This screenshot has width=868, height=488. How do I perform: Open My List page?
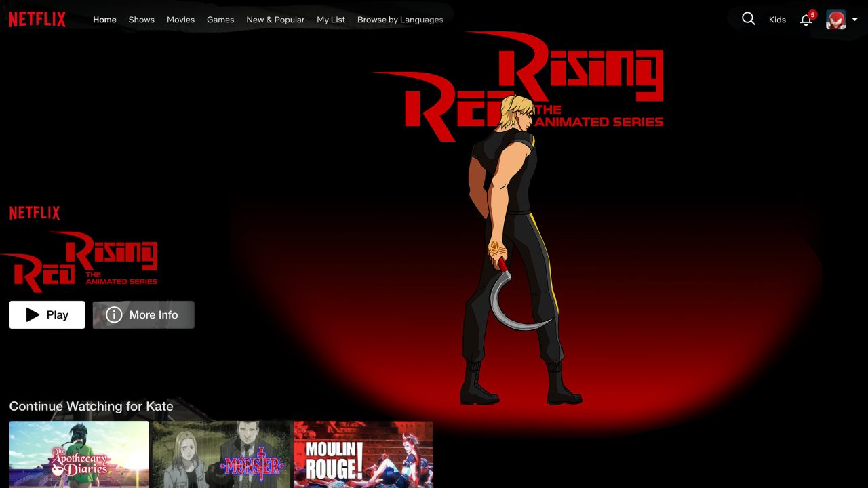pyautogui.click(x=331, y=20)
